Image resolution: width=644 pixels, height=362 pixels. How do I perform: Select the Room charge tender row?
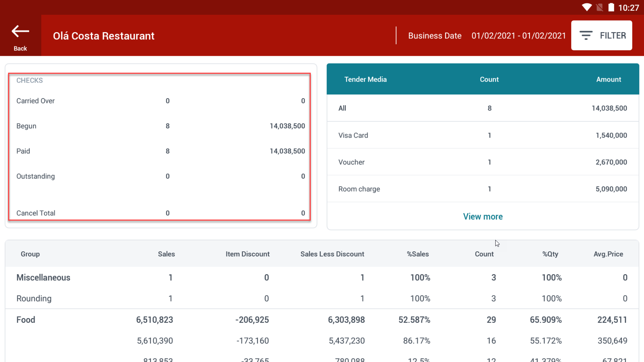coord(482,189)
